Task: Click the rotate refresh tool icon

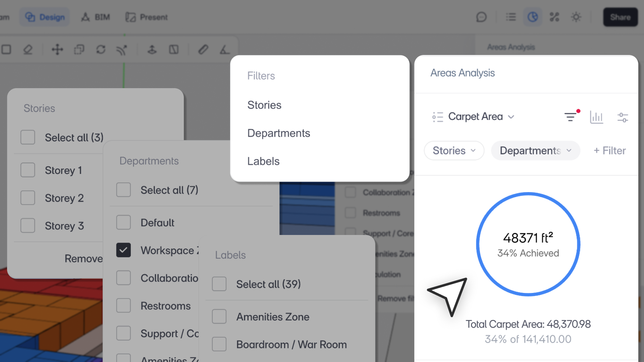Action: point(101,50)
